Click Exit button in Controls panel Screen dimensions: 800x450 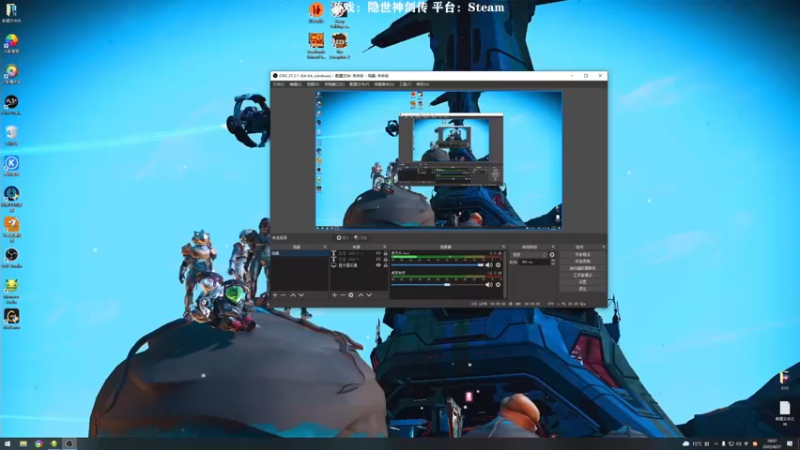pos(583,289)
